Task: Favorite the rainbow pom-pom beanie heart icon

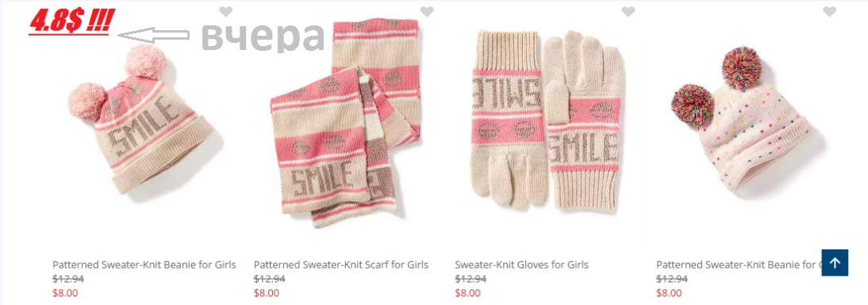Action: click(x=829, y=11)
